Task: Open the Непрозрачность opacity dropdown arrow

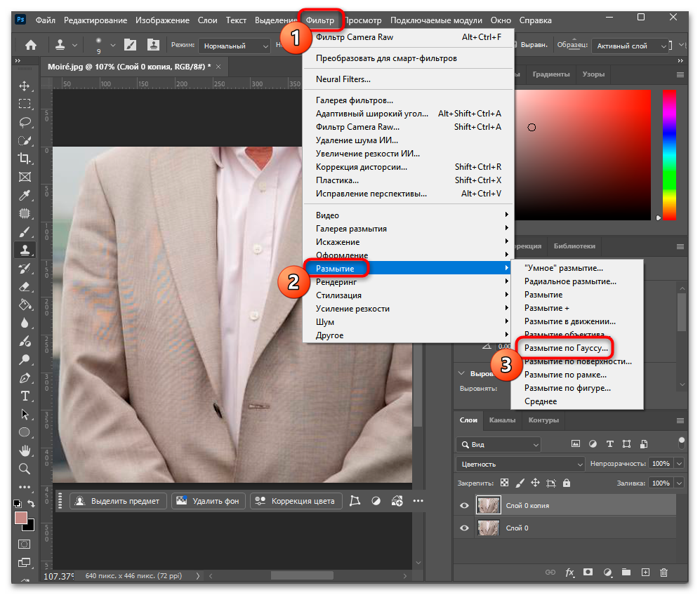Action: pos(679,464)
